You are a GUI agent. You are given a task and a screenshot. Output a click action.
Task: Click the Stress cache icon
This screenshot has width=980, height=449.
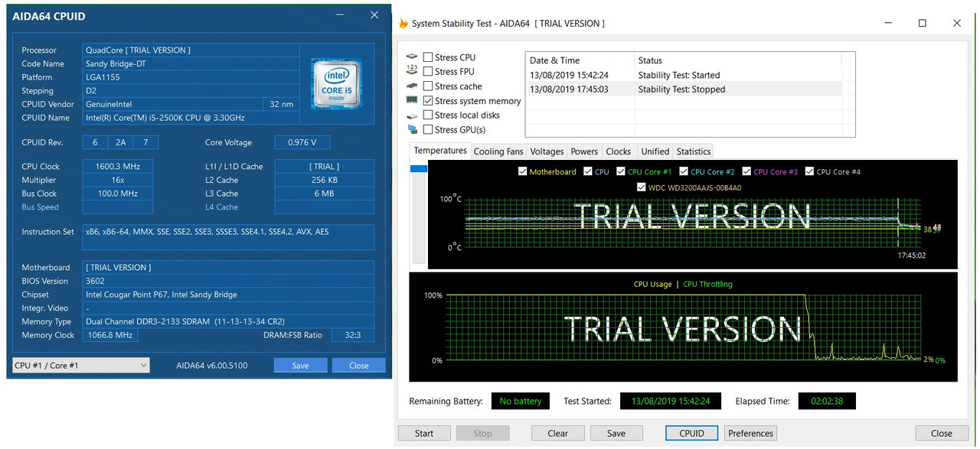click(x=412, y=86)
